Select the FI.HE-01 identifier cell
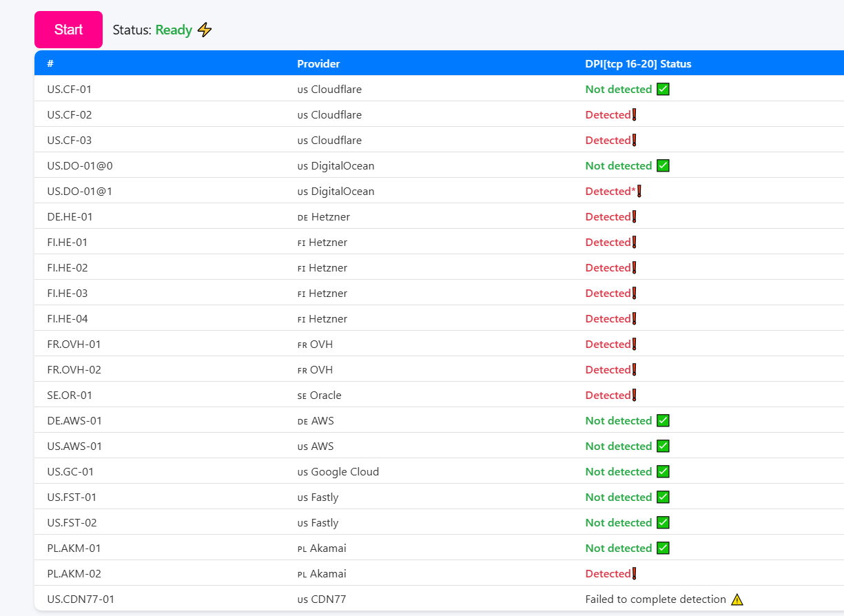Image resolution: width=844 pixels, height=616 pixels. pos(67,242)
